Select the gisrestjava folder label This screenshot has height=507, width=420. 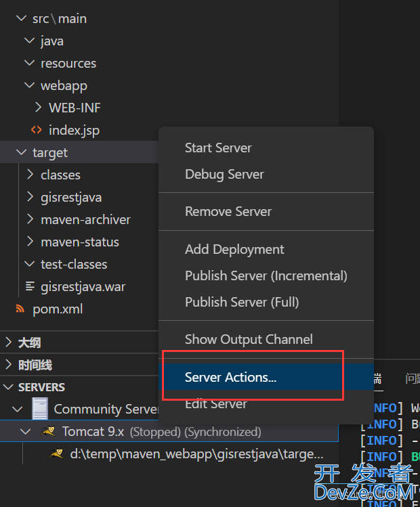coord(71,198)
